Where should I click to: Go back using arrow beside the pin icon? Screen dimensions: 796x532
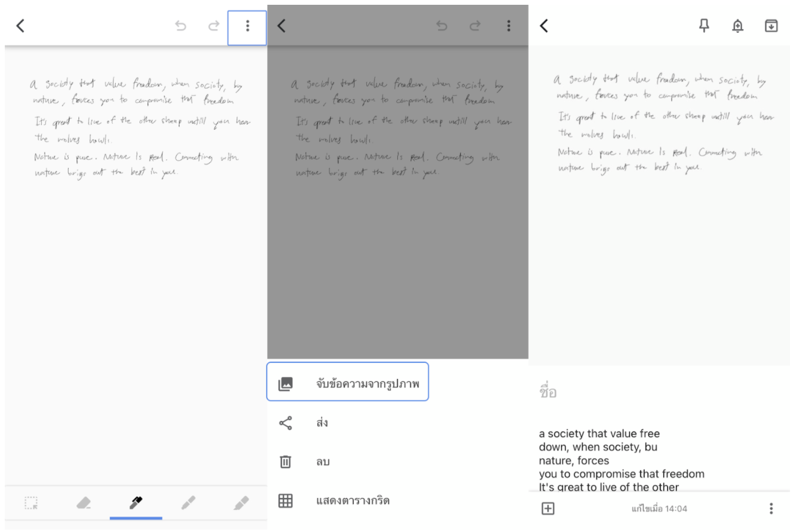pyautogui.click(x=544, y=26)
